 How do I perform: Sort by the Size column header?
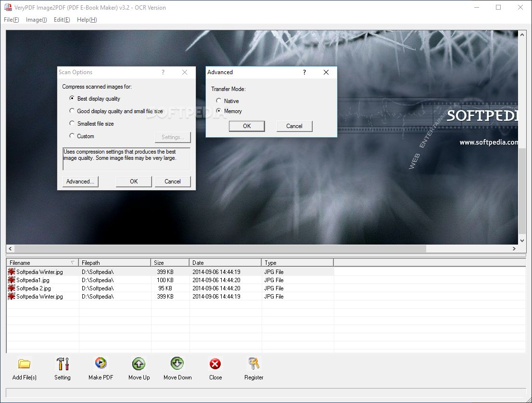coord(170,262)
